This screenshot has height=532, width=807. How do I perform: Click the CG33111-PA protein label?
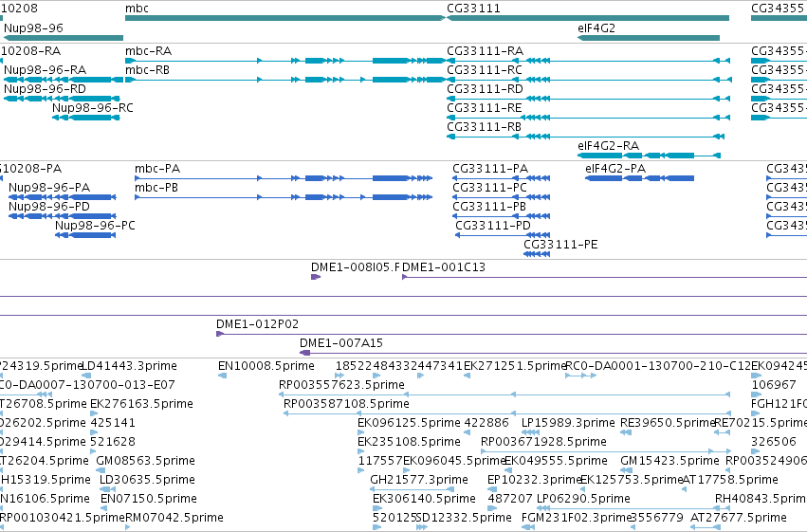pos(490,169)
